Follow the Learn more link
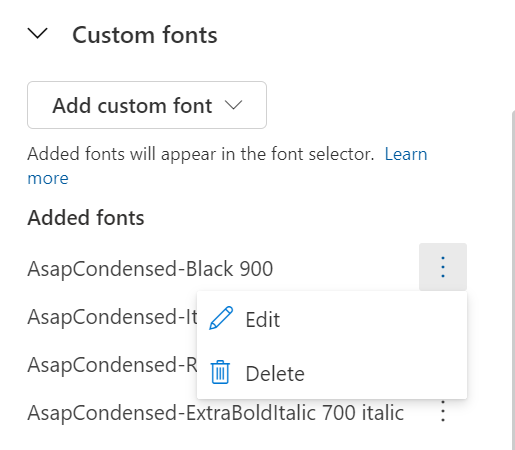 [x=406, y=154]
